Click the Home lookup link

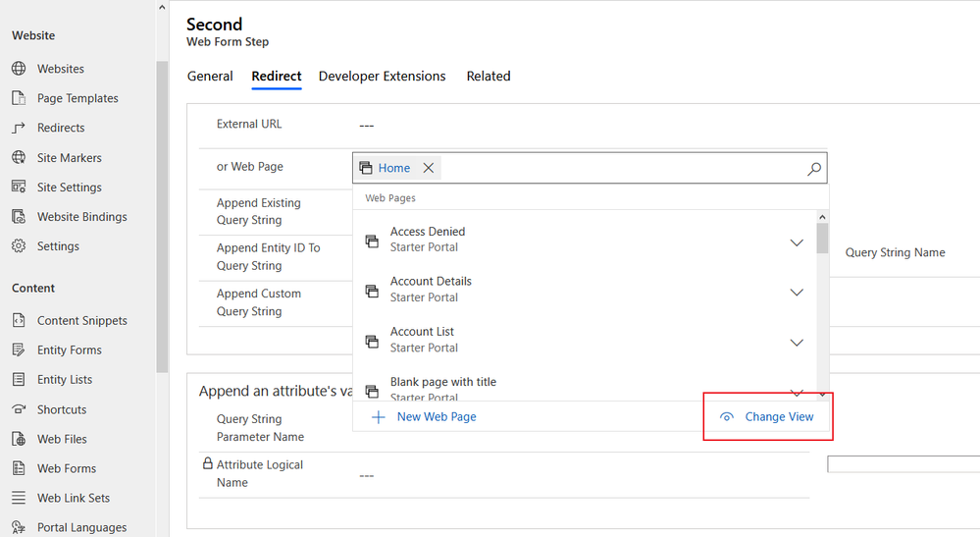pyautogui.click(x=393, y=168)
